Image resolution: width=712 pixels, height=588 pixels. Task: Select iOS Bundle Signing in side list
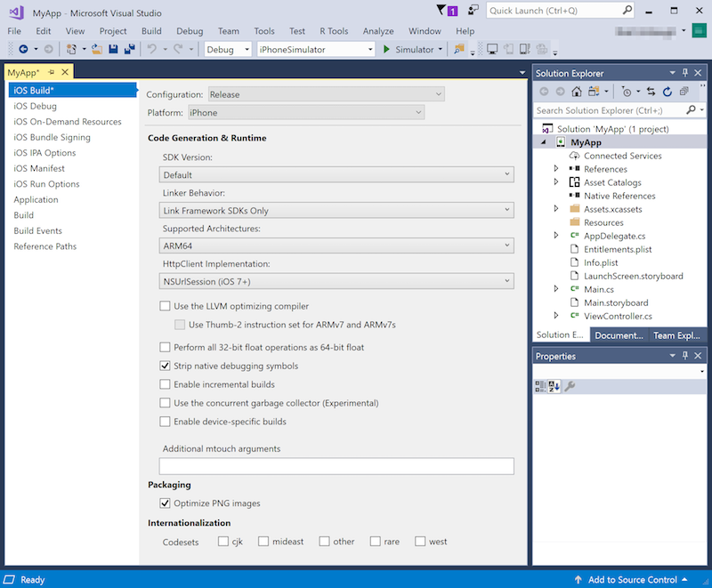click(x=52, y=137)
